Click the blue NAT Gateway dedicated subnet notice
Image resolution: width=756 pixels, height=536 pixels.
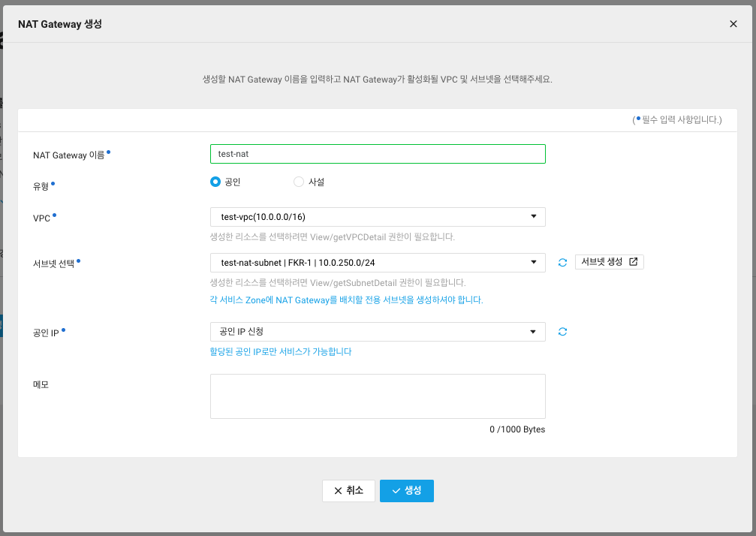pos(346,300)
